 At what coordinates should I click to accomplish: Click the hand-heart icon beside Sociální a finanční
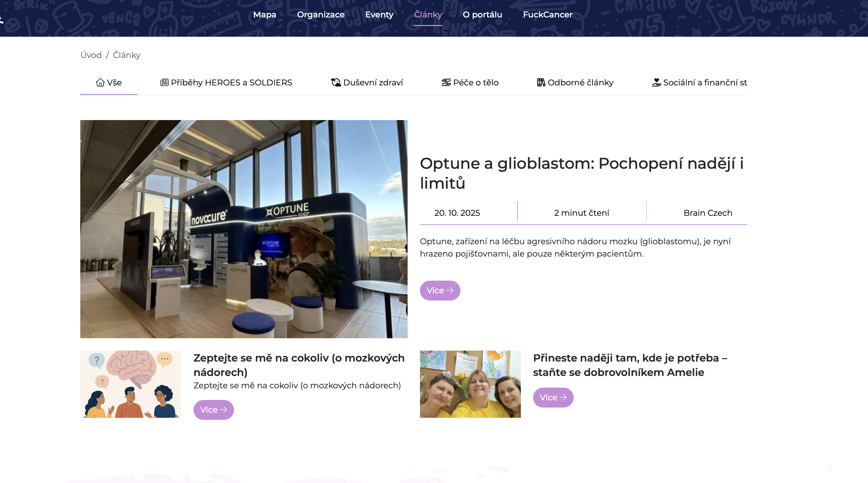point(656,83)
